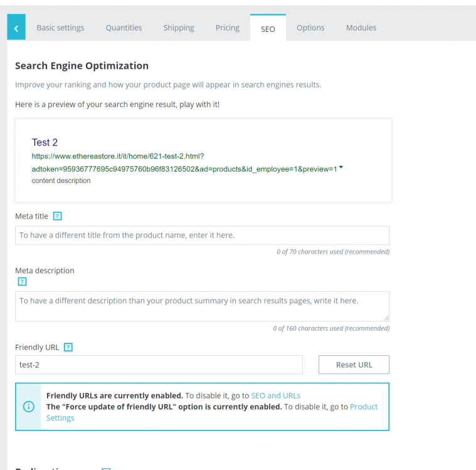Click the back arrow button
Screen dimensions: 476x470
click(16, 28)
